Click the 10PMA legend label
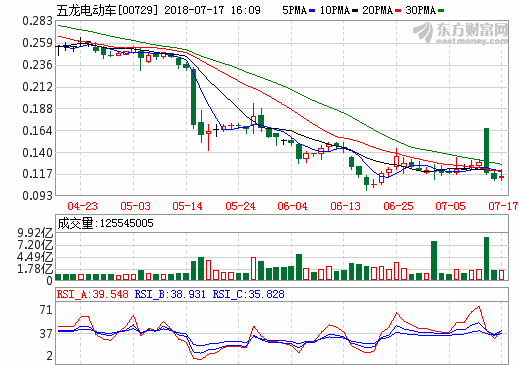 point(334,10)
